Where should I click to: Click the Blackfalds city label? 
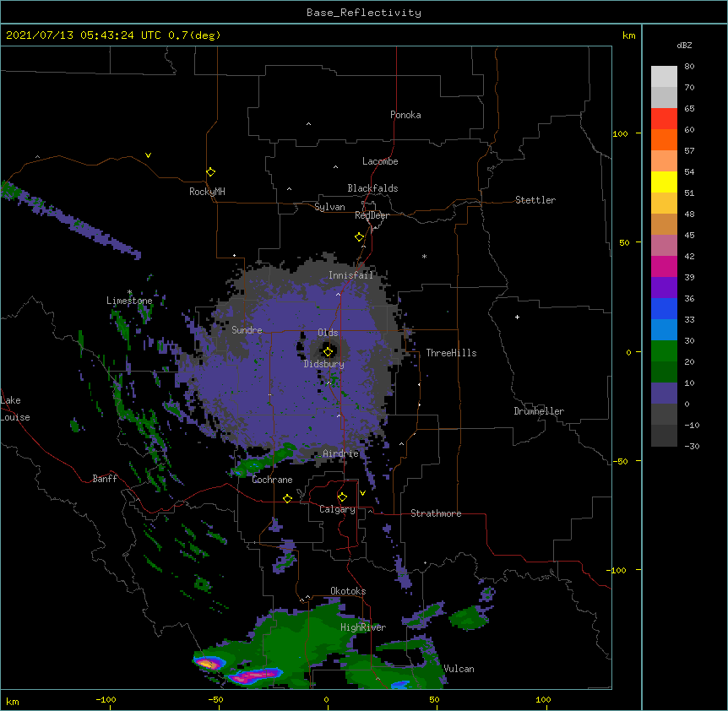(372, 188)
